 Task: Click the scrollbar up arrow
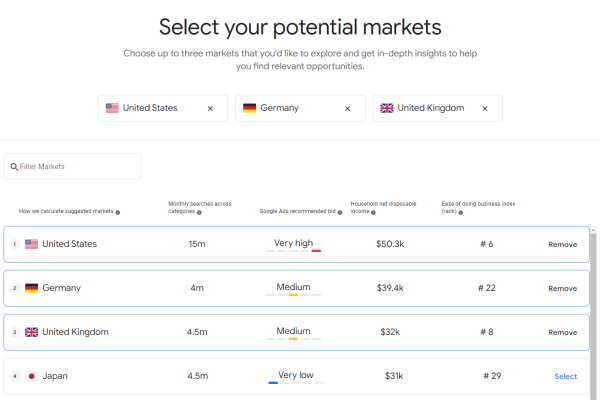[x=593, y=230]
